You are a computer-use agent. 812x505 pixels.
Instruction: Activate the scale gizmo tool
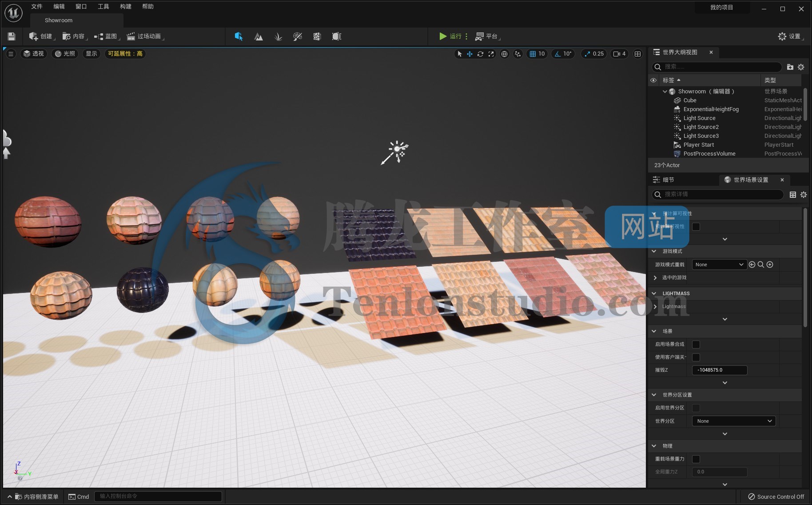(491, 54)
